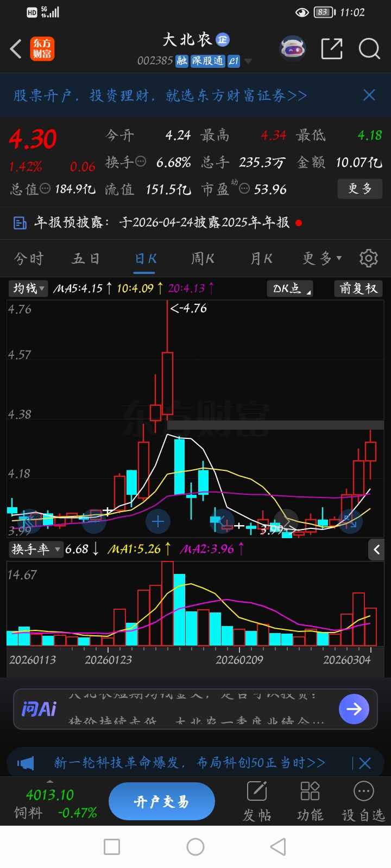
Task: Tap the 总值 info circle icon
Action: click(x=46, y=188)
